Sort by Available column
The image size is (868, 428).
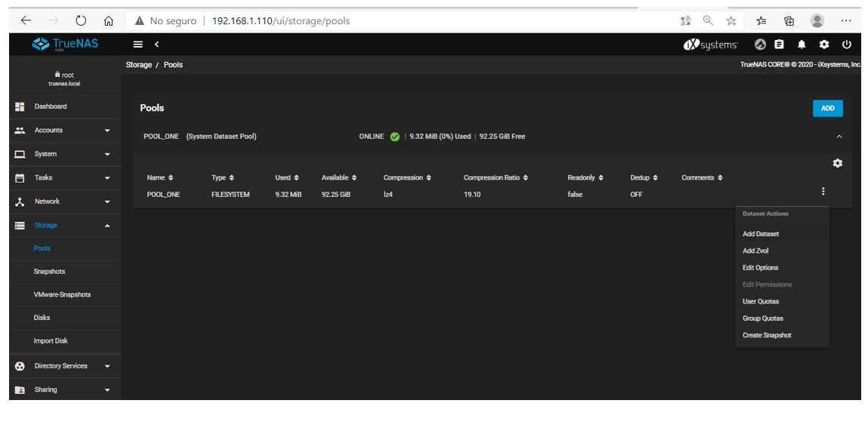pyautogui.click(x=338, y=177)
